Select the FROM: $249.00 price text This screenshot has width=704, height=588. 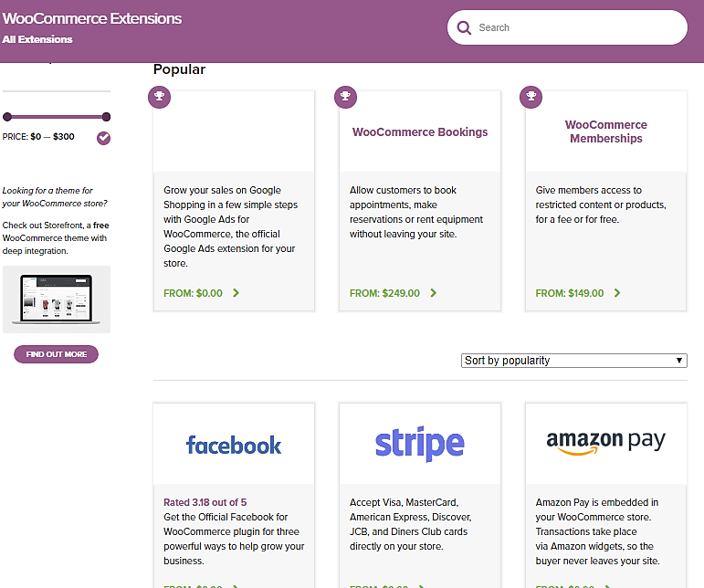click(x=384, y=293)
